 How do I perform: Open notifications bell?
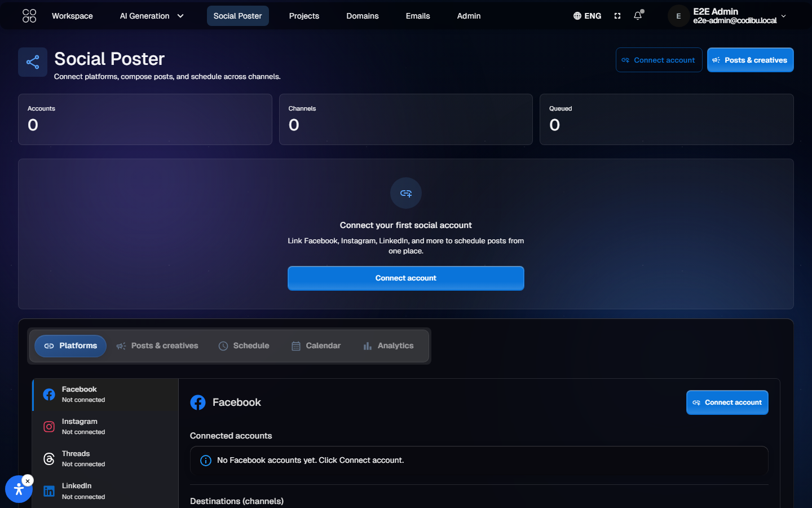(x=638, y=16)
